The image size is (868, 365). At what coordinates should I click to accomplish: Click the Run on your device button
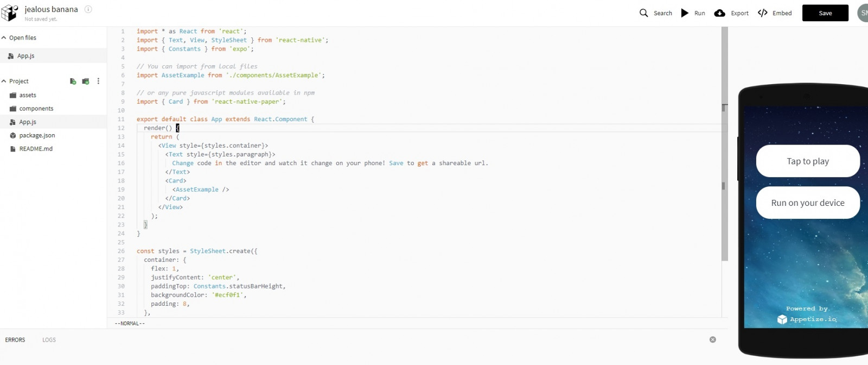[x=807, y=203]
